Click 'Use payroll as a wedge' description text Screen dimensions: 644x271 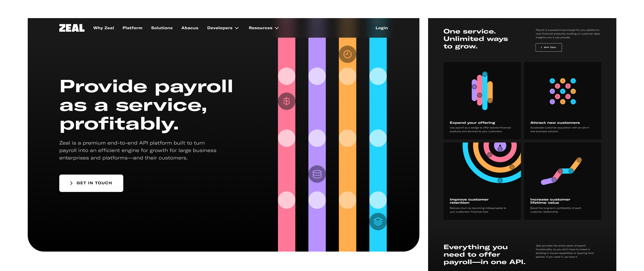click(480, 130)
